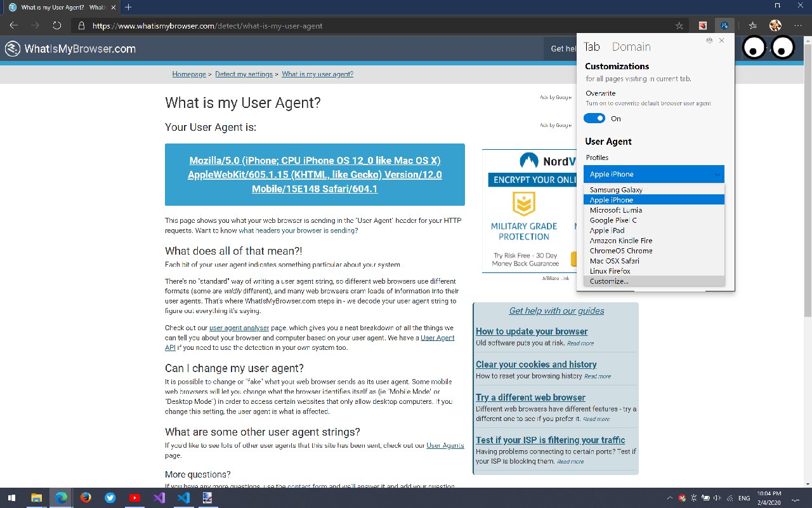Screen dimensions: 812x508
Task: Select Samsung Galaxy profile
Action: pos(653,190)
